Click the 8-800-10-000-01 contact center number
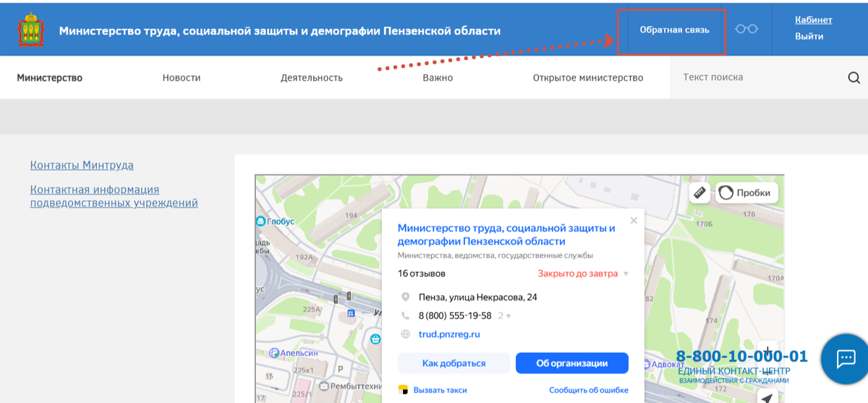This screenshot has height=403, width=868. point(742,356)
